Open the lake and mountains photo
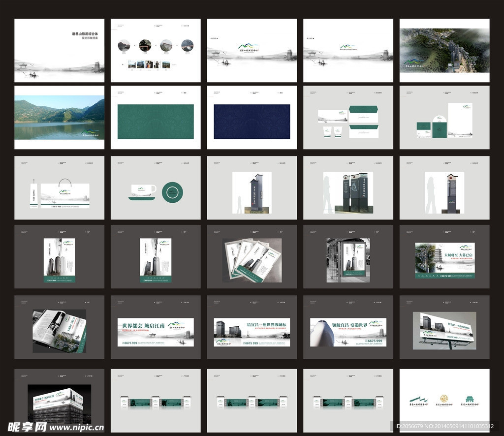Viewport: 504px width, 436px height. (59, 118)
